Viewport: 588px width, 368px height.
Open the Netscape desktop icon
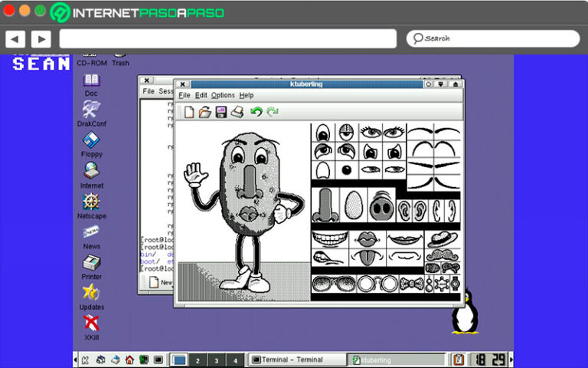pyautogui.click(x=91, y=202)
